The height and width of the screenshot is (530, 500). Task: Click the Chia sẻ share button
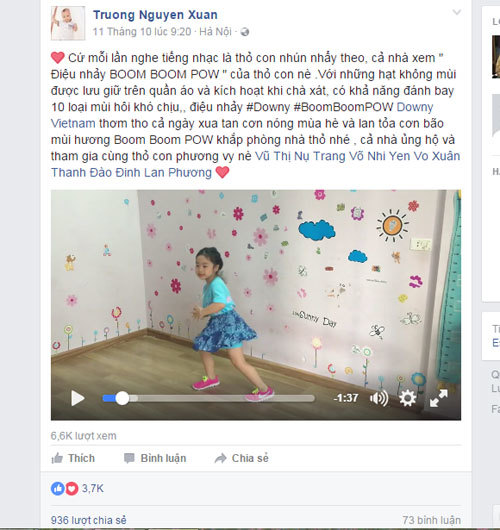point(242,458)
